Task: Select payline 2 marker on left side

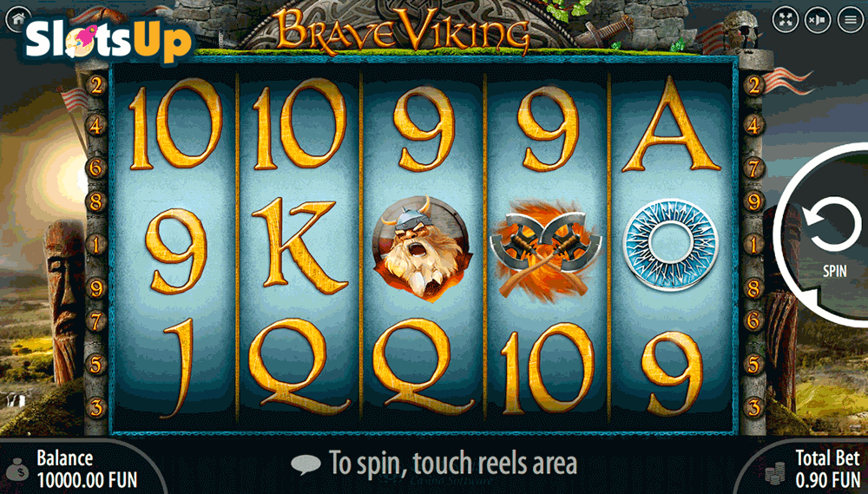Action: click(x=96, y=85)
